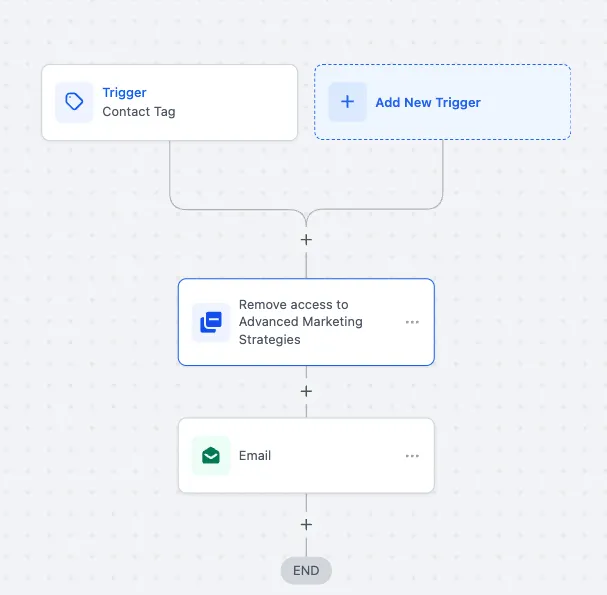Image resolution: width=607 pixels, height=595 pixels.
Task: Click the END node
Action: 306,571
